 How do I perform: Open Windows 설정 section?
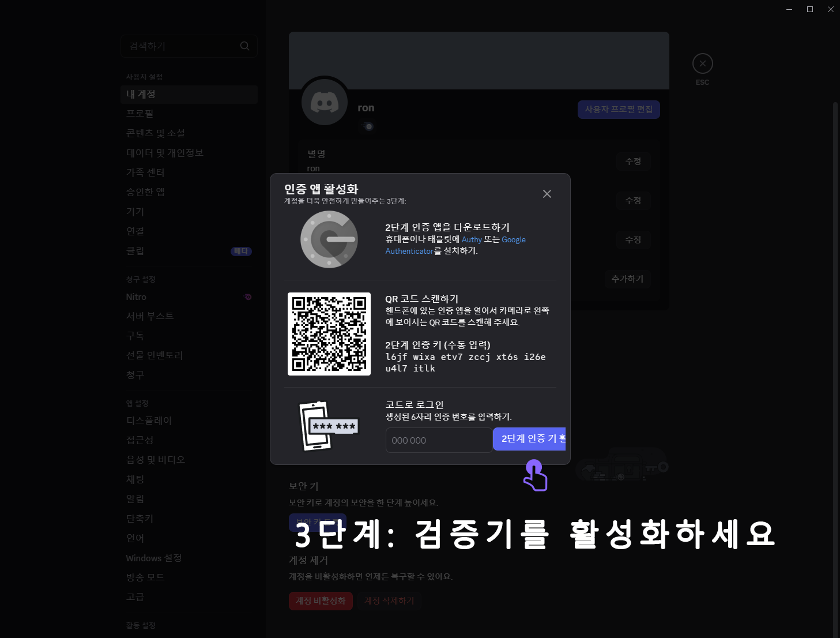[189, 558]
